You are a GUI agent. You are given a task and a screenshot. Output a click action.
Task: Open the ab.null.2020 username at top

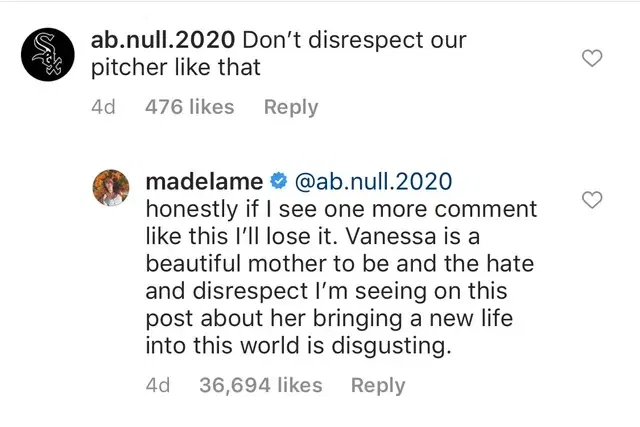[164, 42]
